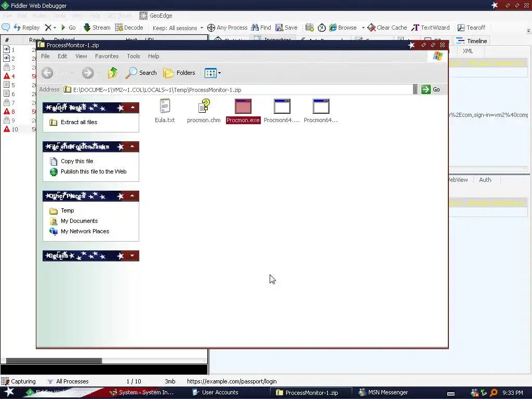
Task: Select session 1 in the Fiddler list
Action: click(x=19, y=49)
